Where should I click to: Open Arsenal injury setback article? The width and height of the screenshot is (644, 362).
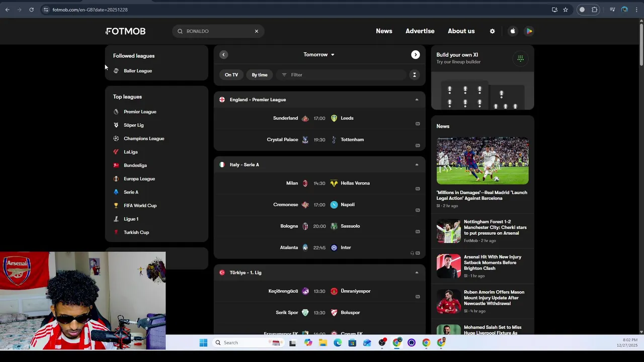click(x=482, y=266)
